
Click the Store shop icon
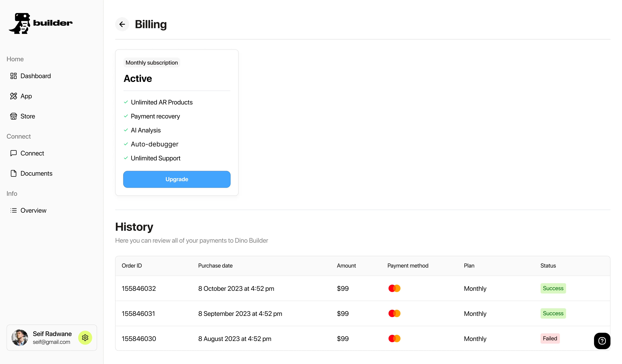[14, 116]
